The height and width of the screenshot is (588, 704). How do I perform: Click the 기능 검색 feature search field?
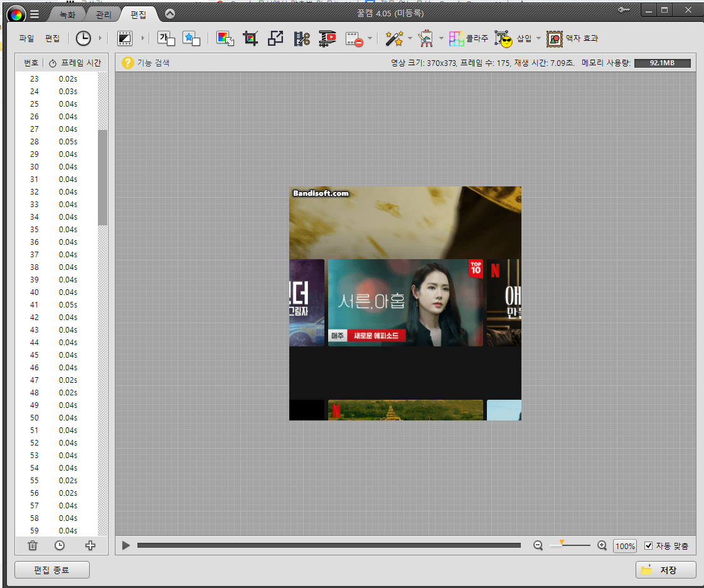point(153,63)
